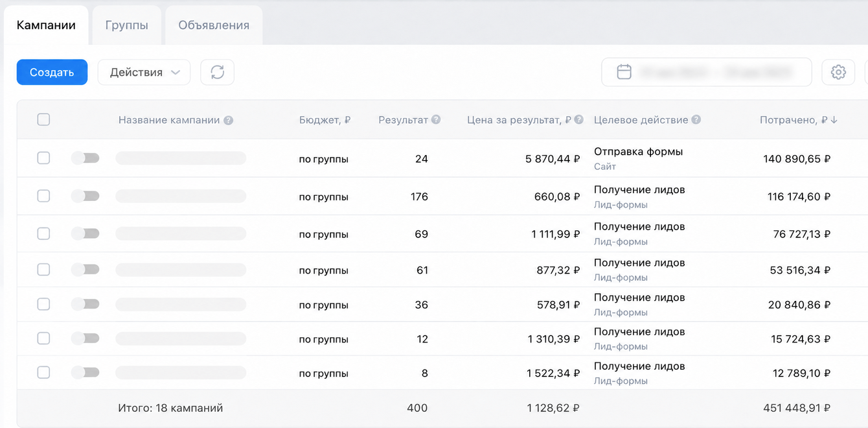The image size is (868, 428).
Task: Click the refresh data icon
Action: [217, 72]
